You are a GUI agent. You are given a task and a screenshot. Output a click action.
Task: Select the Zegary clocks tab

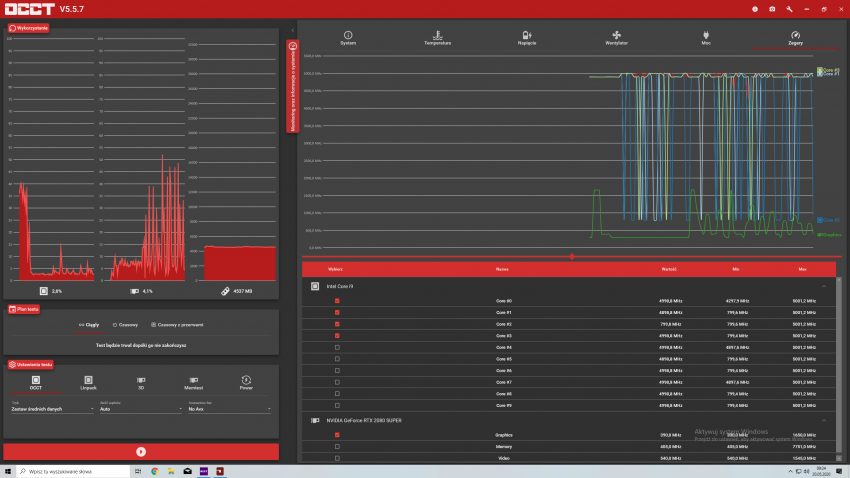(x=795, y=38)
